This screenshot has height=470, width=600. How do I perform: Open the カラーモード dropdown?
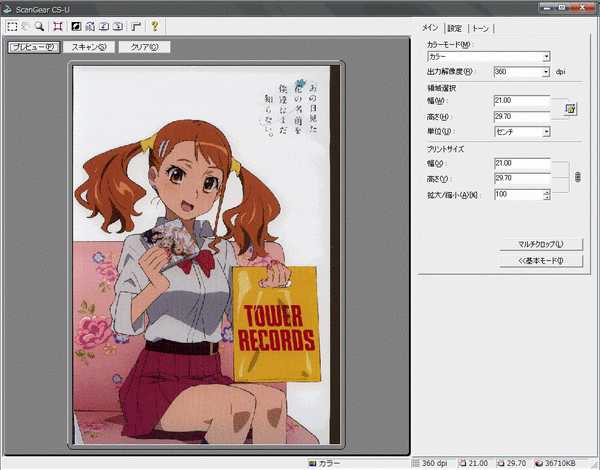coord(546,57)
